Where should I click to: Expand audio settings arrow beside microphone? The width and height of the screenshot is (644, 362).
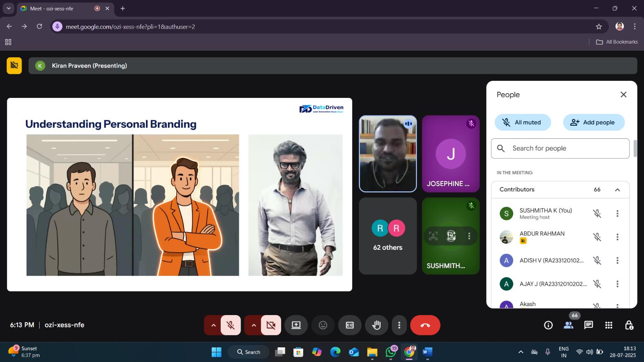click(213, 325)
